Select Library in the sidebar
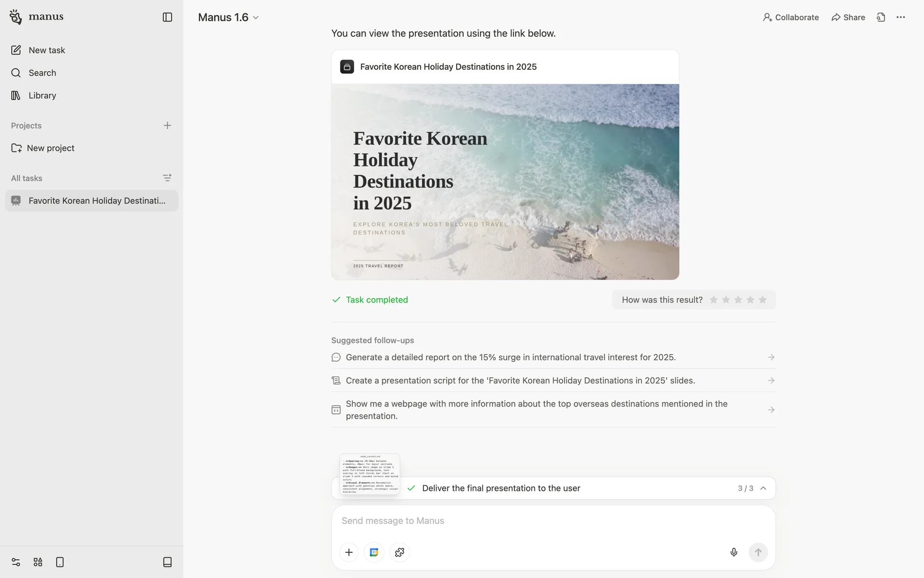 click(42, 95)
